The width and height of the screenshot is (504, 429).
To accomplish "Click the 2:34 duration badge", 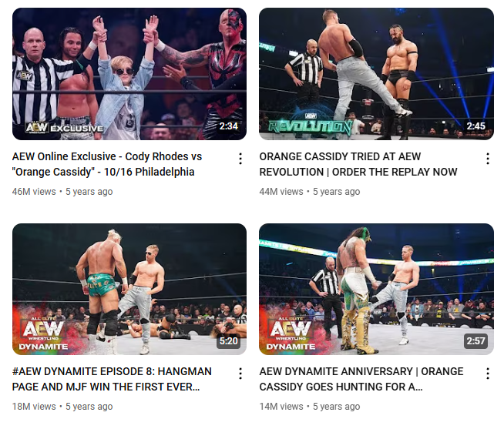I will click(x=229, y=126).
